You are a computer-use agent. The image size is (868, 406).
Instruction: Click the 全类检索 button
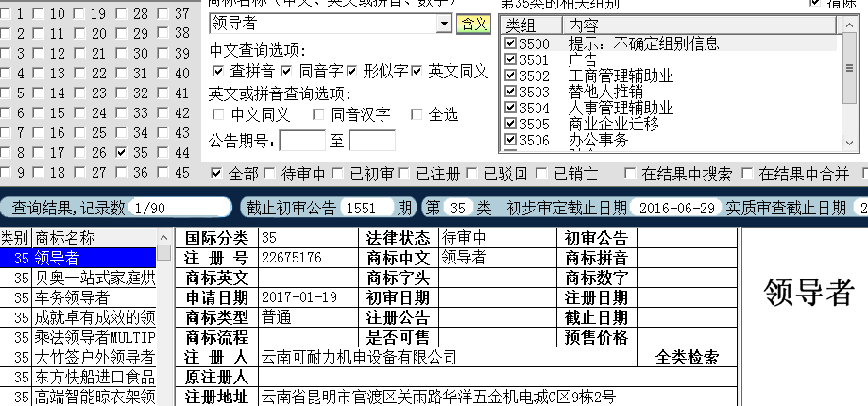[x=687, y=357]
